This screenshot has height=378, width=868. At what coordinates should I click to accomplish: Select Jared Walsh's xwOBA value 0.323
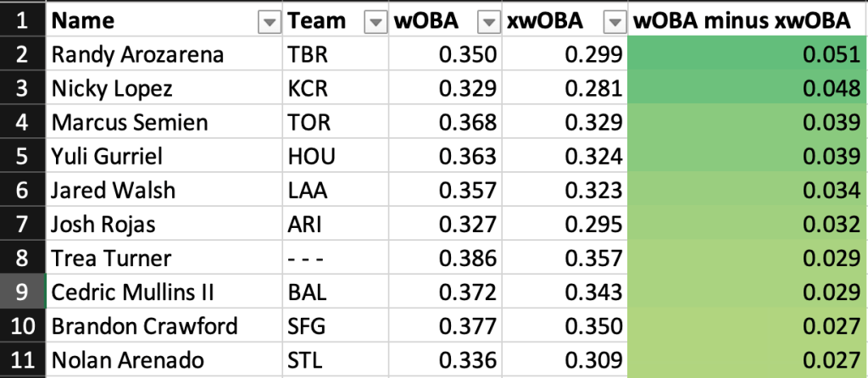pyautogui.click(x=593, y=191)
